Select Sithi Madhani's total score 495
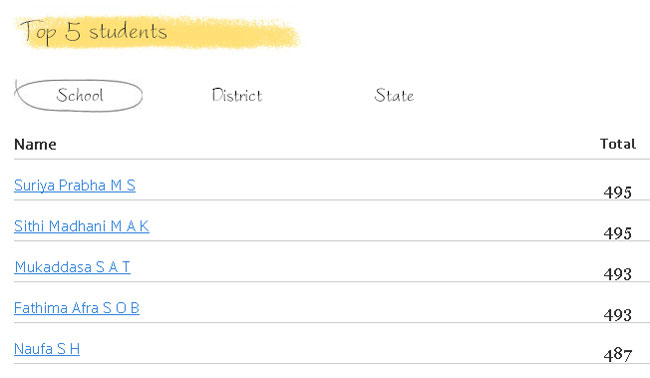650x378 pixels. (x=618, y=233)
